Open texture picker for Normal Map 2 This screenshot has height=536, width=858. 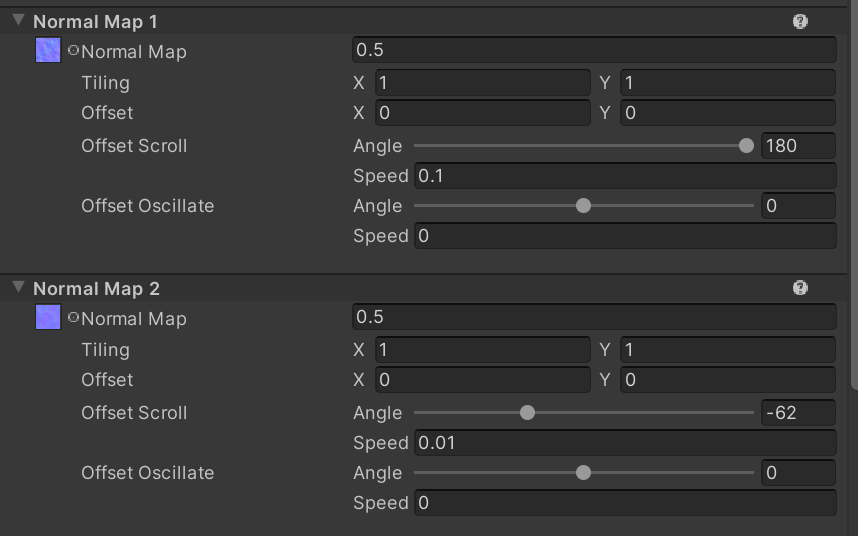pos(73,317)
